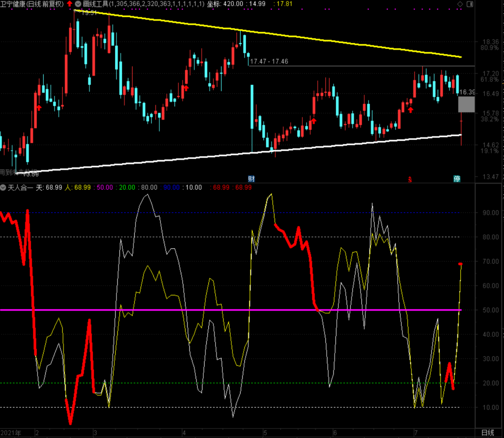Click month 7 on the time axis
This screenshot has width=504, height=438.
point(415,432)
